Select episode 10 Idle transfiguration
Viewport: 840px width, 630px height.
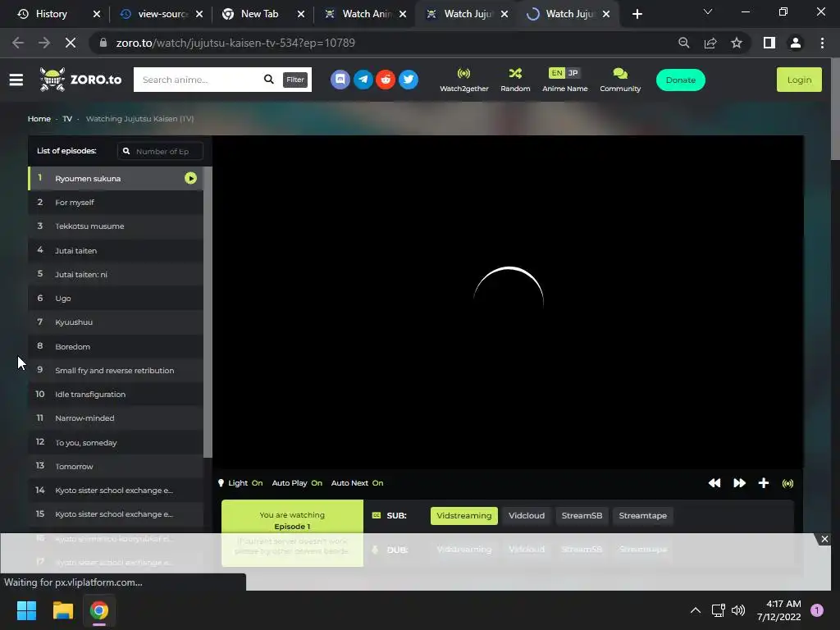tap(116, 395)
